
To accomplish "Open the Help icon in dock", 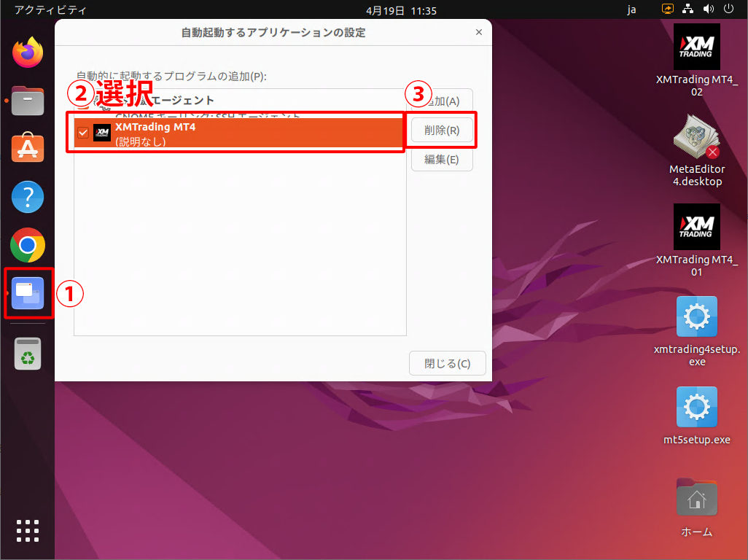I will tap(28, 197).
